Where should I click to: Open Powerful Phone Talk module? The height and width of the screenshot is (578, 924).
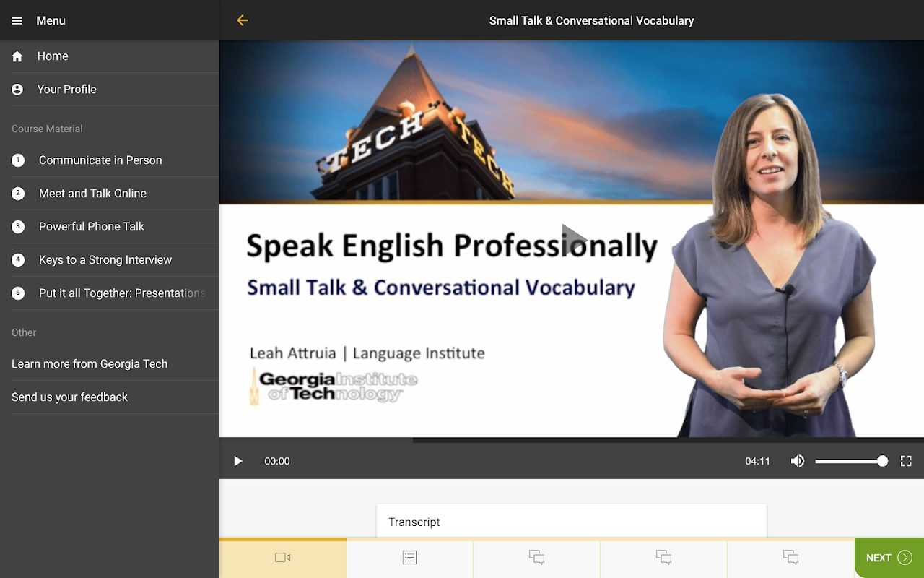[x=110, y=227]
